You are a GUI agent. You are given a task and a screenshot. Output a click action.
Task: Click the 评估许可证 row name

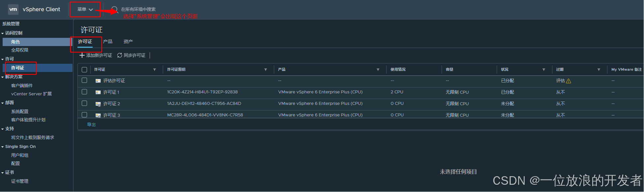(114, 81)
